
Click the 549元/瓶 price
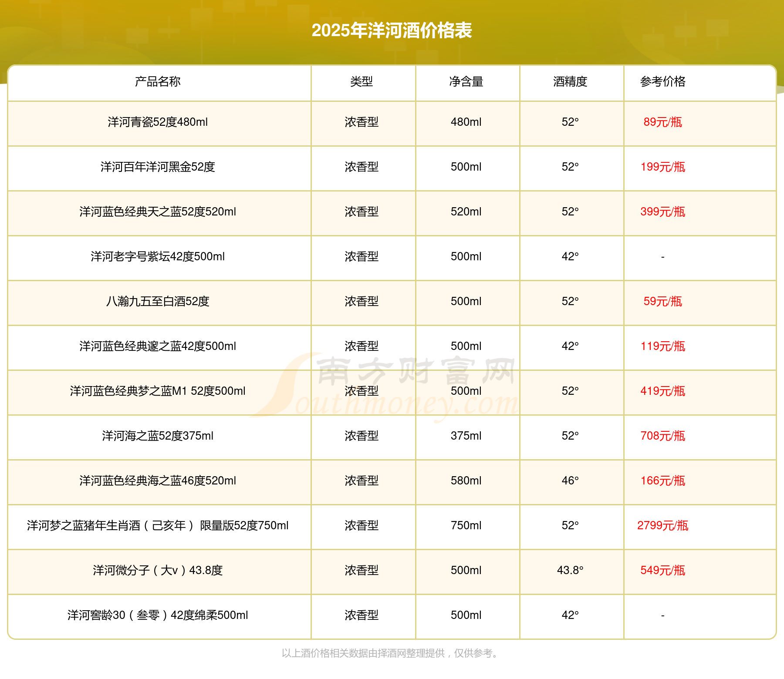click(x=662, y=570)
